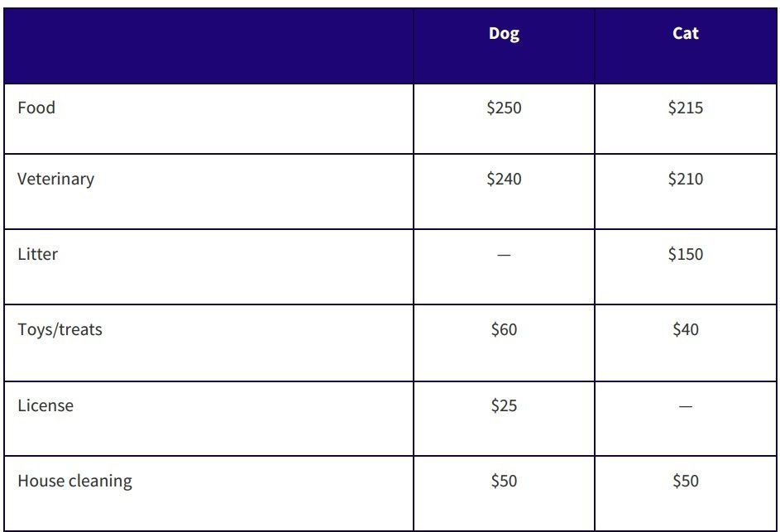Click the empty dash cell for dog litter
Image resolution: width=780 pixels, height=532 pixels.
click(x=504, y=255)
